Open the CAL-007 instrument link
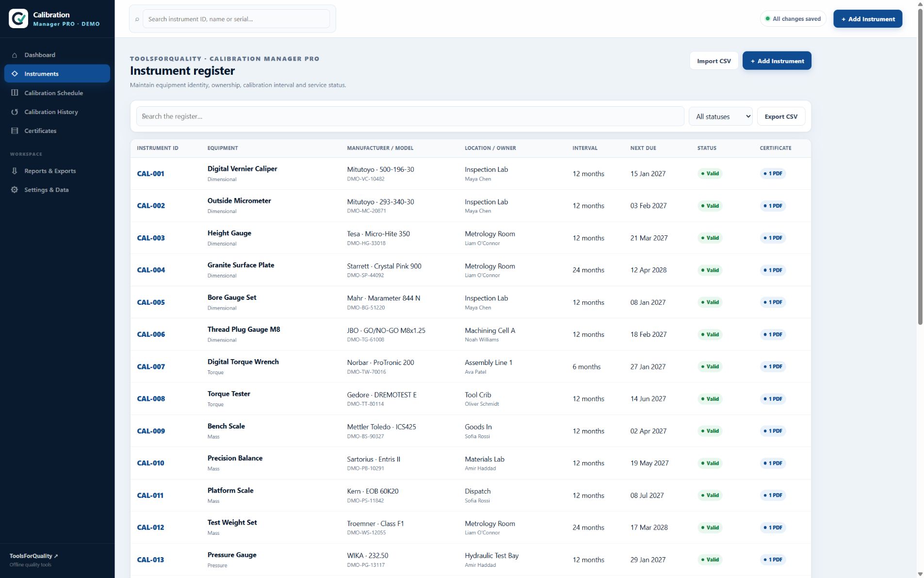The width and height of the screenshot is (924, 578). [x=151, y=366]
